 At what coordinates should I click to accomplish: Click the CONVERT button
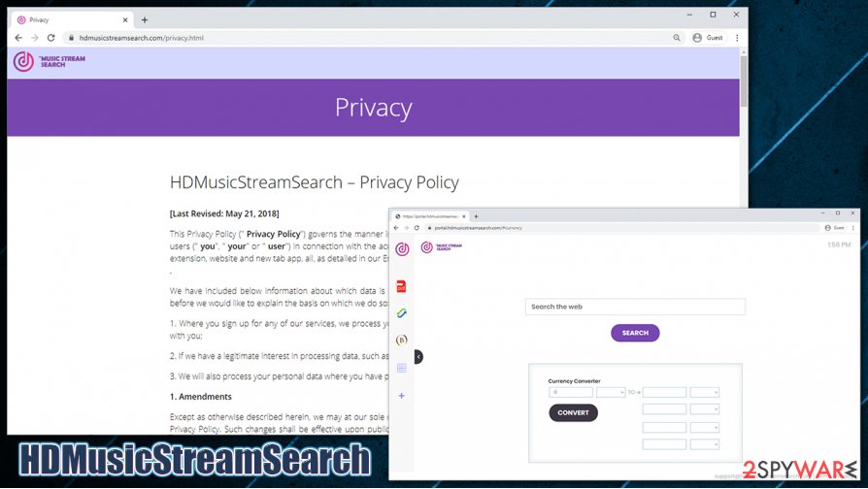pos(573,412)
